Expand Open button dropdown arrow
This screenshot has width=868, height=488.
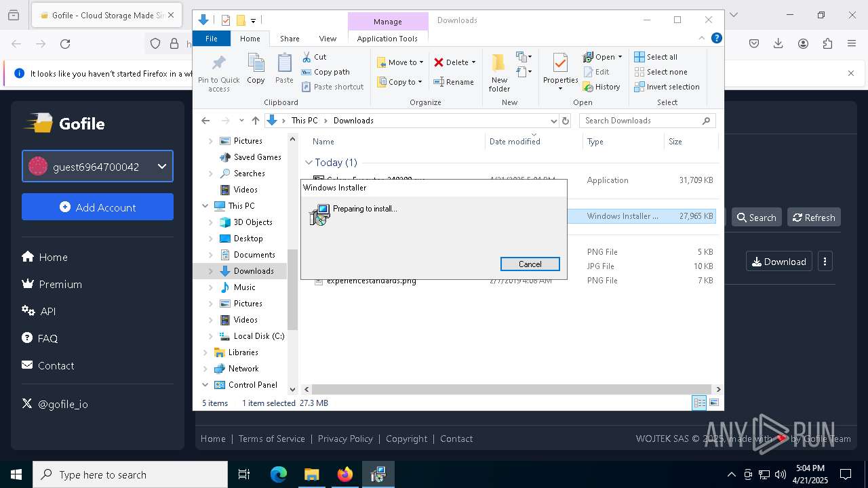coord(620,57)
